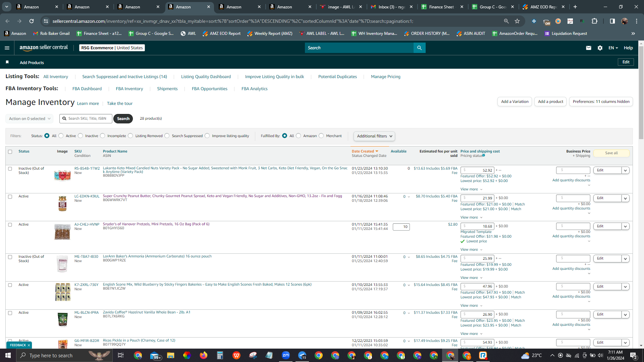Open a new browser tab with plus icon
Viewport: 644px width, 362px height.
(575, 7)
